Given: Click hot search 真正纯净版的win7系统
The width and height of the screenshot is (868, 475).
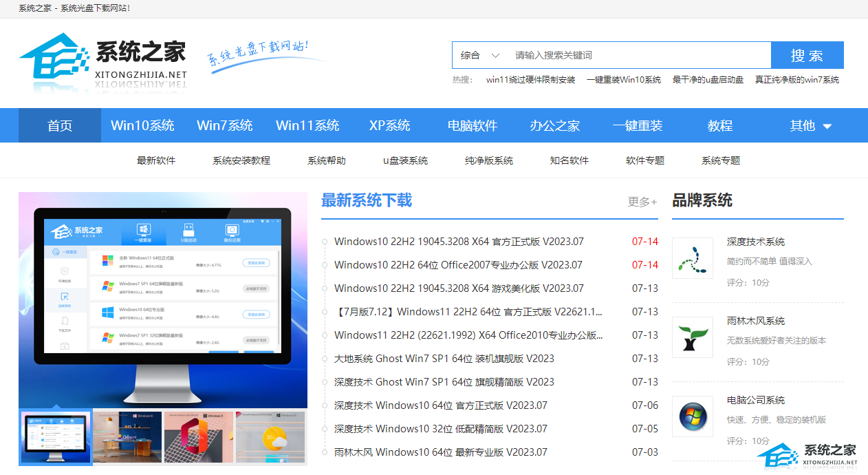Looking at the screenshot, I should pos(797,80).
